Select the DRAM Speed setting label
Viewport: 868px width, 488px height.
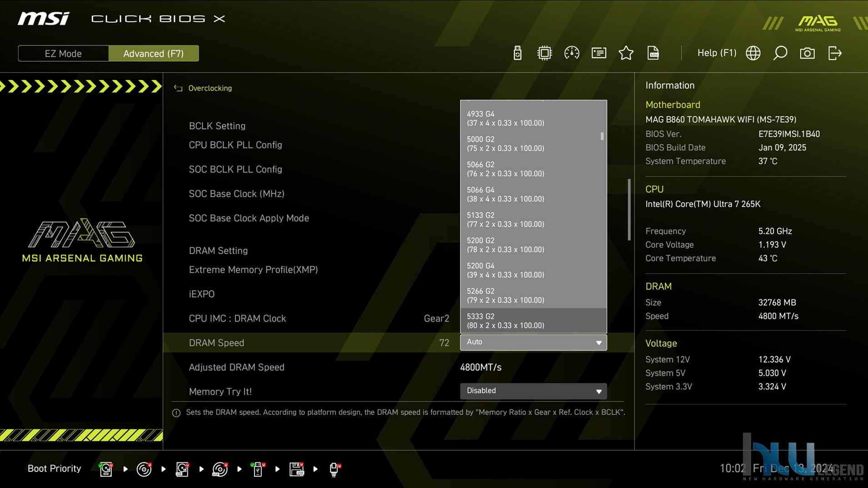(216, 343)
